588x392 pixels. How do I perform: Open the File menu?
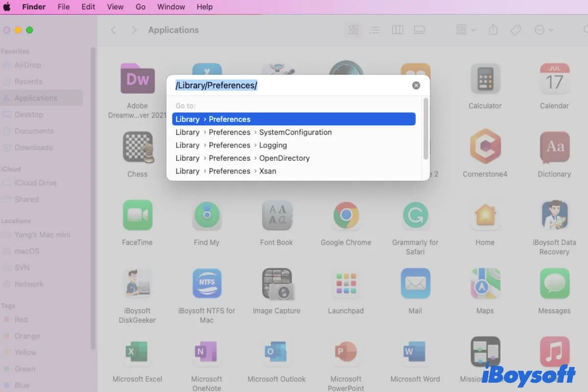coord(64,7)
